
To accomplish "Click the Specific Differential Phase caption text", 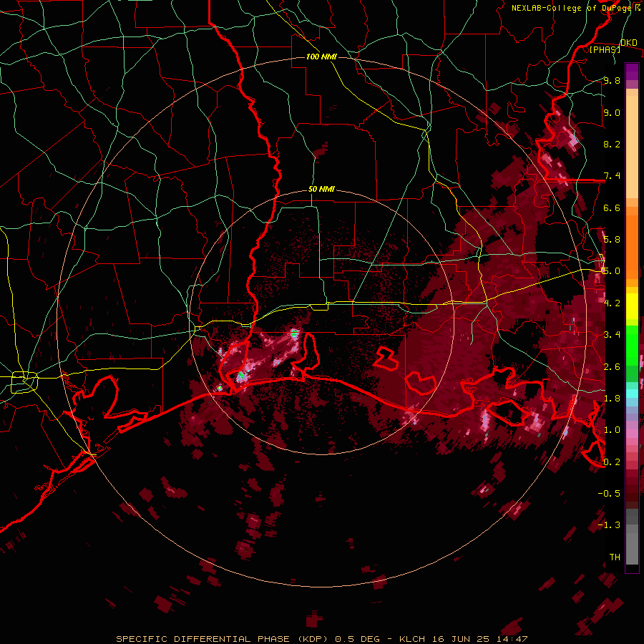I will click(x=322, y=639).
